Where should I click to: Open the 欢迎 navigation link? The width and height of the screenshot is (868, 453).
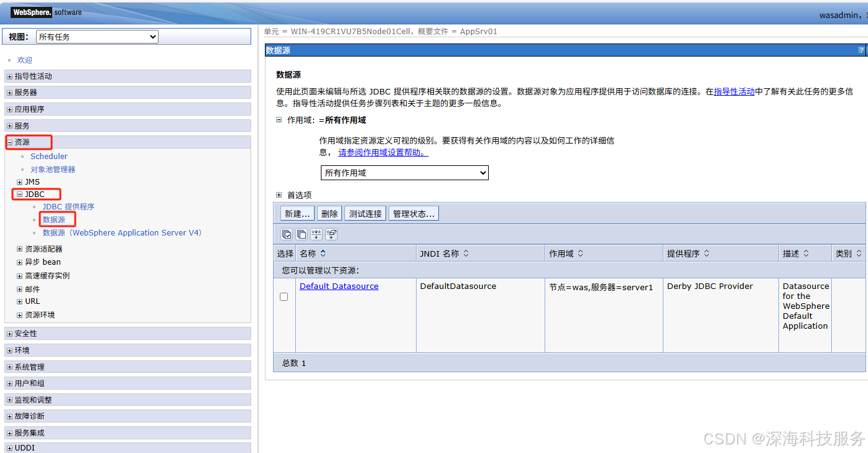[x=25, y=60]
